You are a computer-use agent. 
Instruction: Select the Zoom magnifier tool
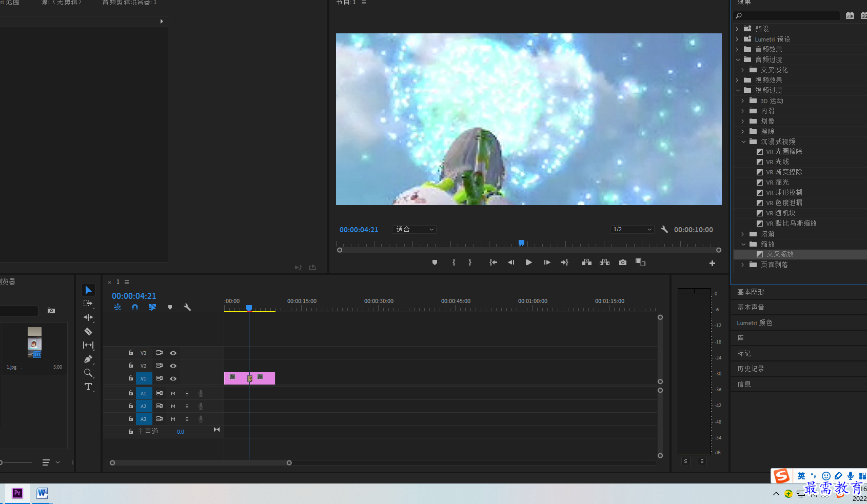tap(88, 373)
